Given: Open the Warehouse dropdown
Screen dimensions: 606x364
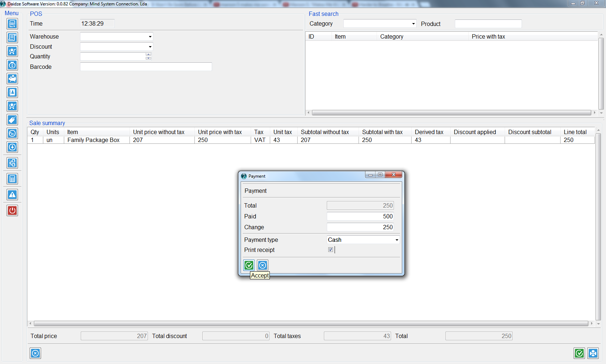Looking at the screenshot, I should (x=150, y=37).
